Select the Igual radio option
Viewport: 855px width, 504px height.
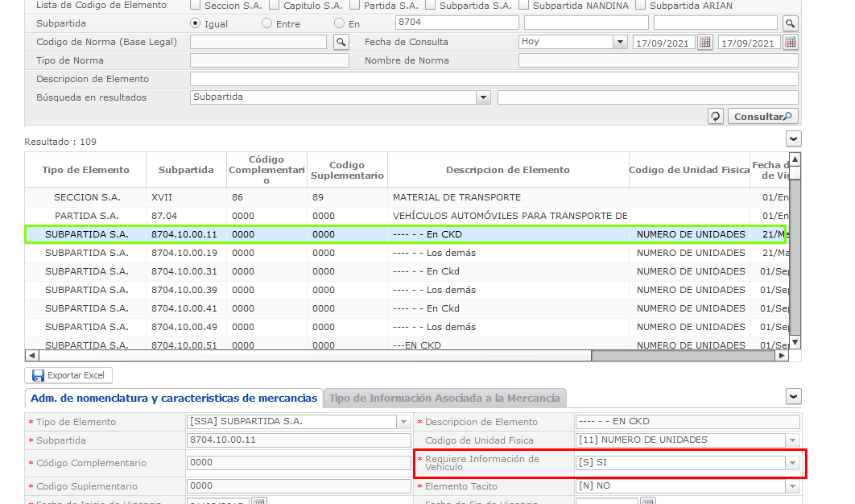pyautogui.click(x=195, y=23)
